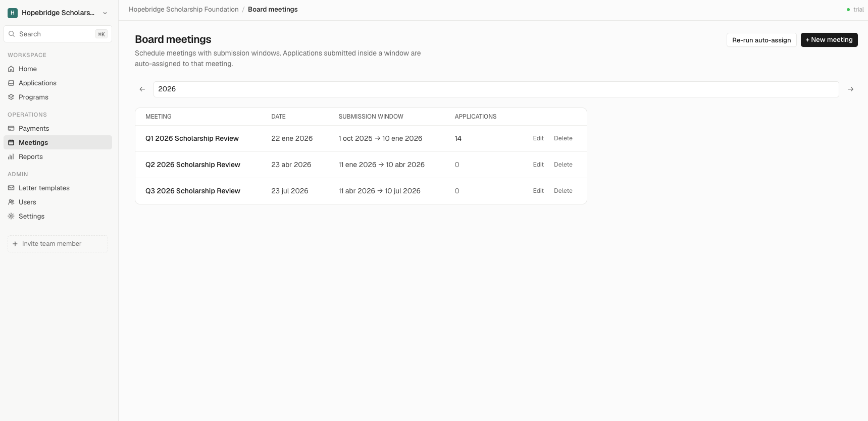Open Users in the sidebar
This screenshot has width=868, height=421.
pyautogui.click(x=58, y=202)
